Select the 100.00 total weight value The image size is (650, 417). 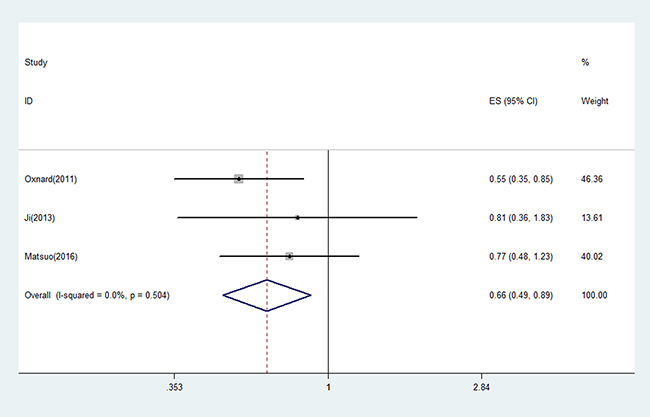click(x=594, y=295)
